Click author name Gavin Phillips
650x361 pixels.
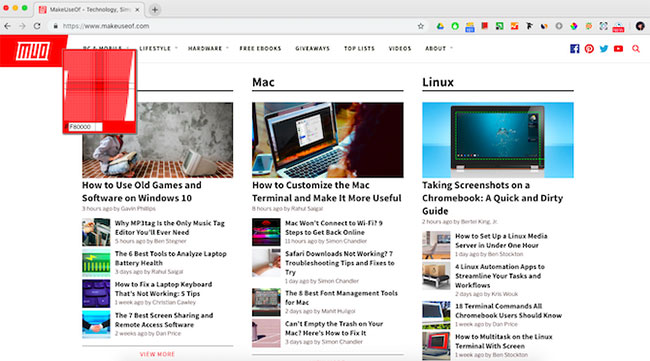(138, 209)
